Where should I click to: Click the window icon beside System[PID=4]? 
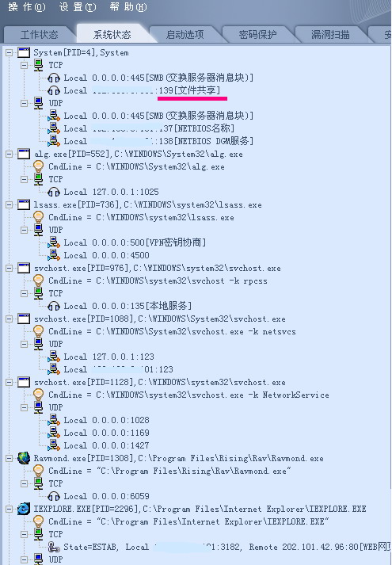(x=24, y=52)
